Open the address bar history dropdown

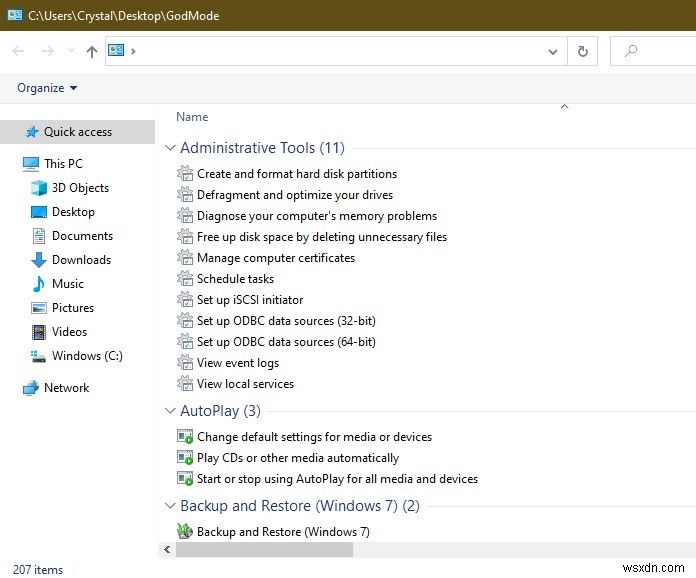(553, 51)
